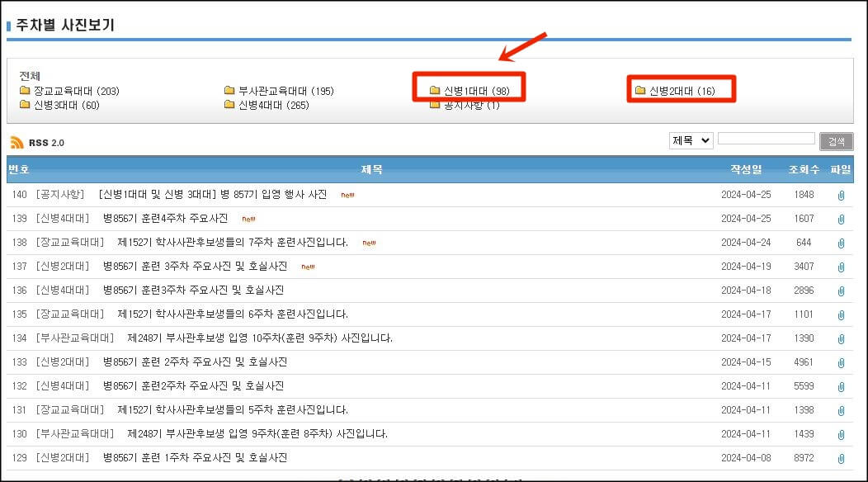Click the paperclip icon on post 129
Viewport: 868px width, 482px height.
(x=842, y=457)
